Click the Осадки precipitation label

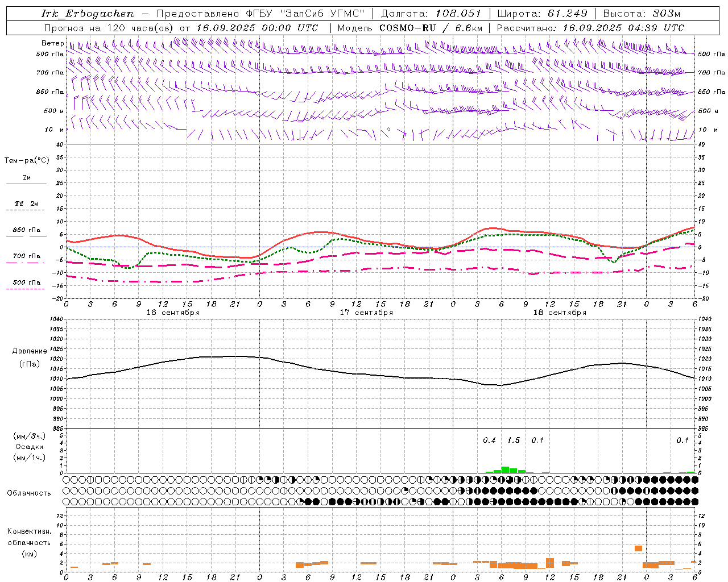click(x=29, y=447)
